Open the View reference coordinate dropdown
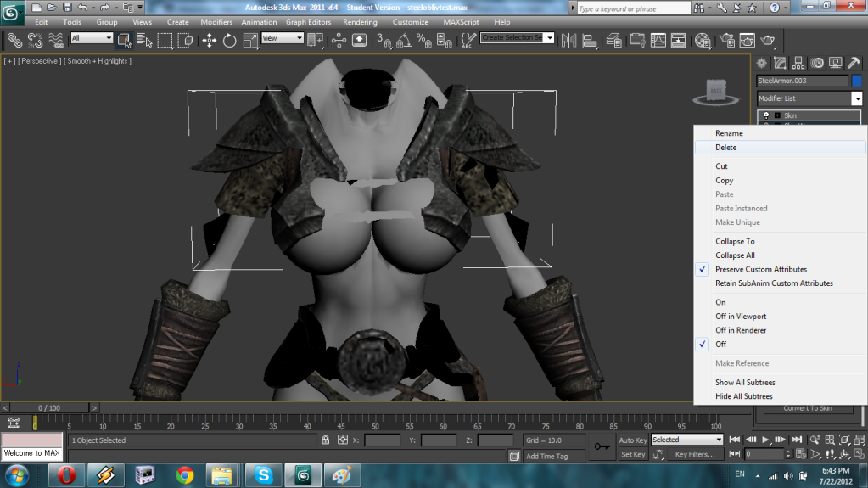The image size is (868, 488). tap(283, 38)
